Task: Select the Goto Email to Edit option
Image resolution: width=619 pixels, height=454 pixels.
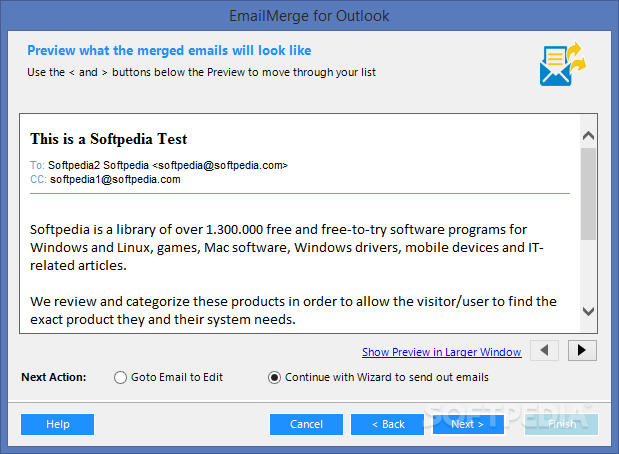Action: coord(121,377)
